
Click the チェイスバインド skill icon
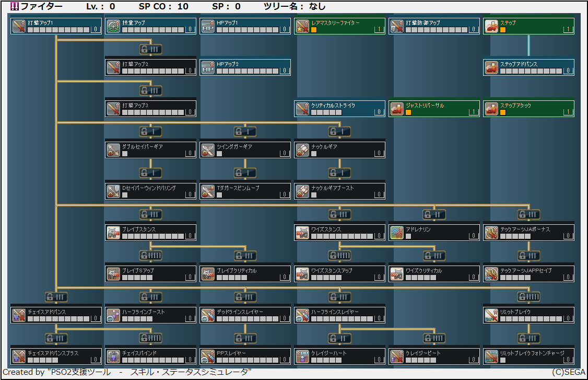coord(113,356)
